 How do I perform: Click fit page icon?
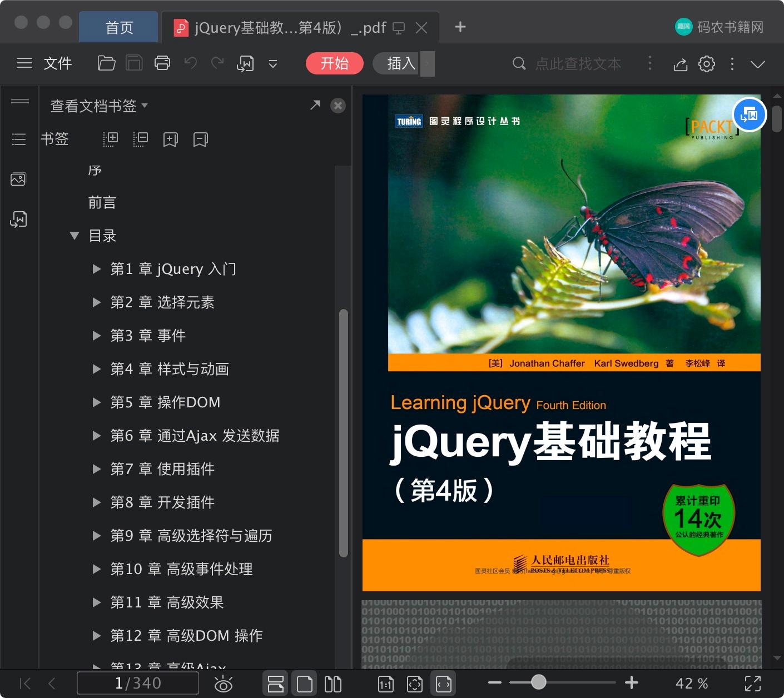click(x=415, y=684)
